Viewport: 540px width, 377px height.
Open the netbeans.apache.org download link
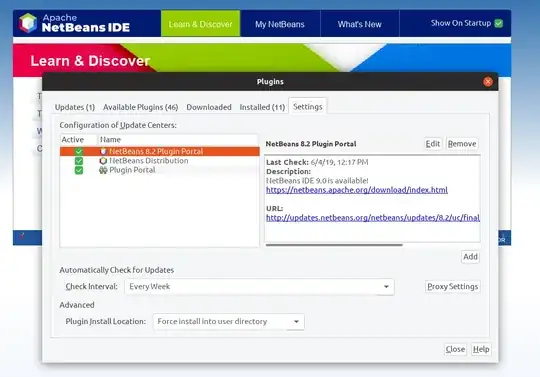point(357,190)
